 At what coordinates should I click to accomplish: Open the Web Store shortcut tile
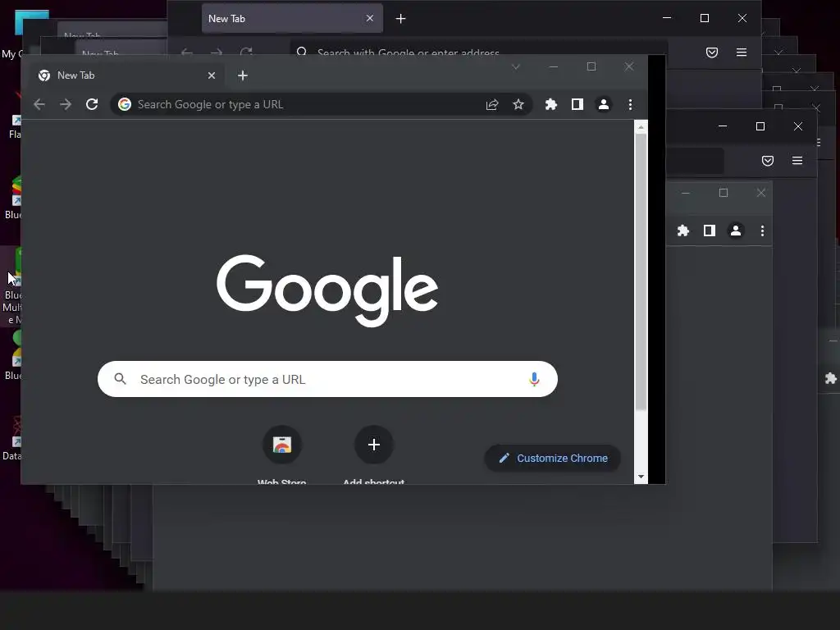point(282,445)
